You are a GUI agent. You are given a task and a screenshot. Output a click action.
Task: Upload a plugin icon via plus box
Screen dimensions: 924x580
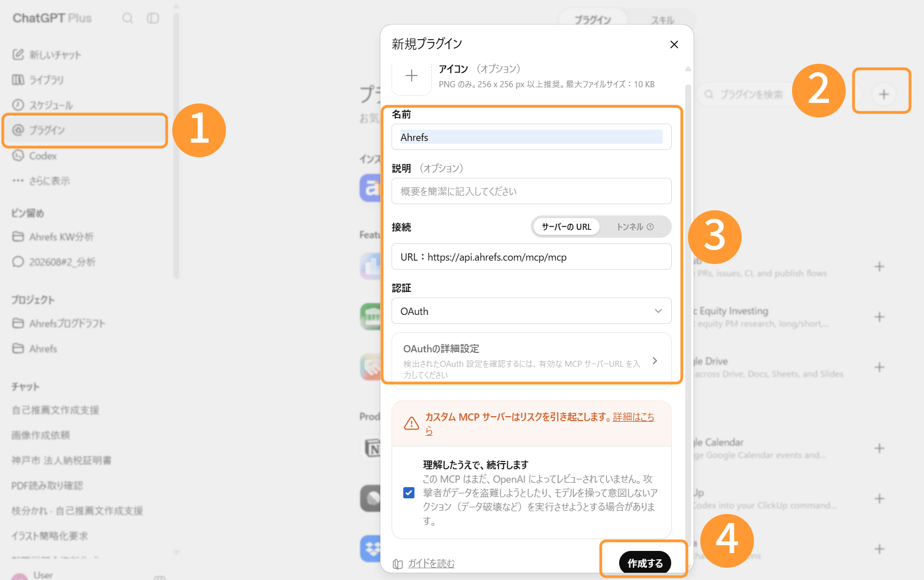click(x=412, y=76)
